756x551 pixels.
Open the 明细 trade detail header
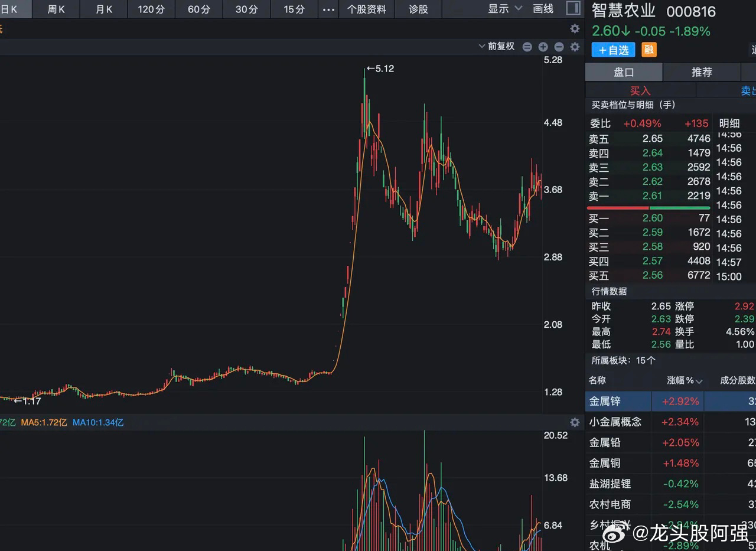click(x=729, y=123)
